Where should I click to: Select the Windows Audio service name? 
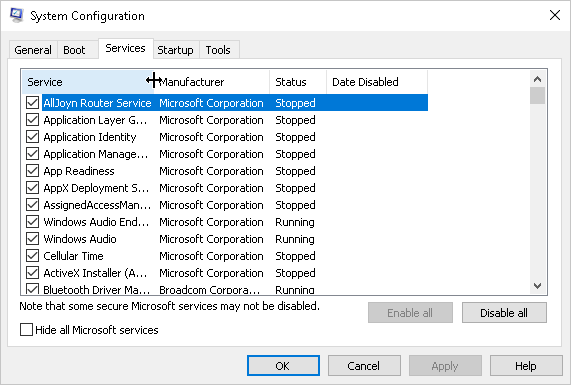80,239
